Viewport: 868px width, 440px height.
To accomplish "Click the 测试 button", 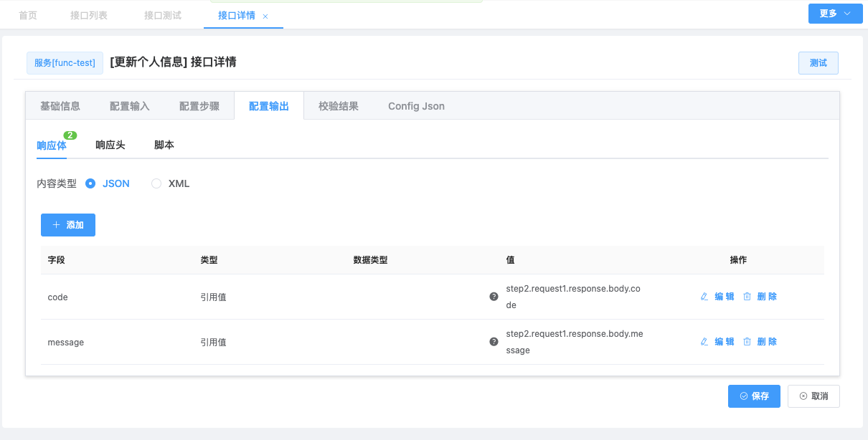I will click(x=818, y=63).
